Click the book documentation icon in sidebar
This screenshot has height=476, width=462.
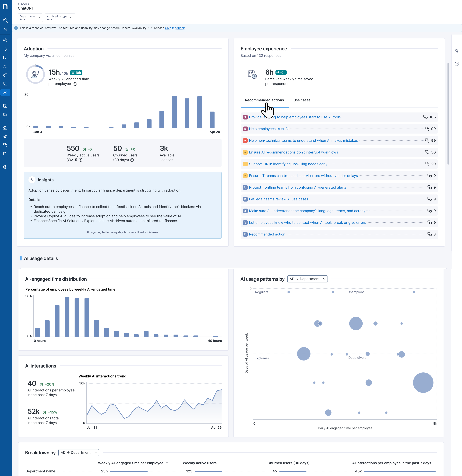[x=5, y=154]
